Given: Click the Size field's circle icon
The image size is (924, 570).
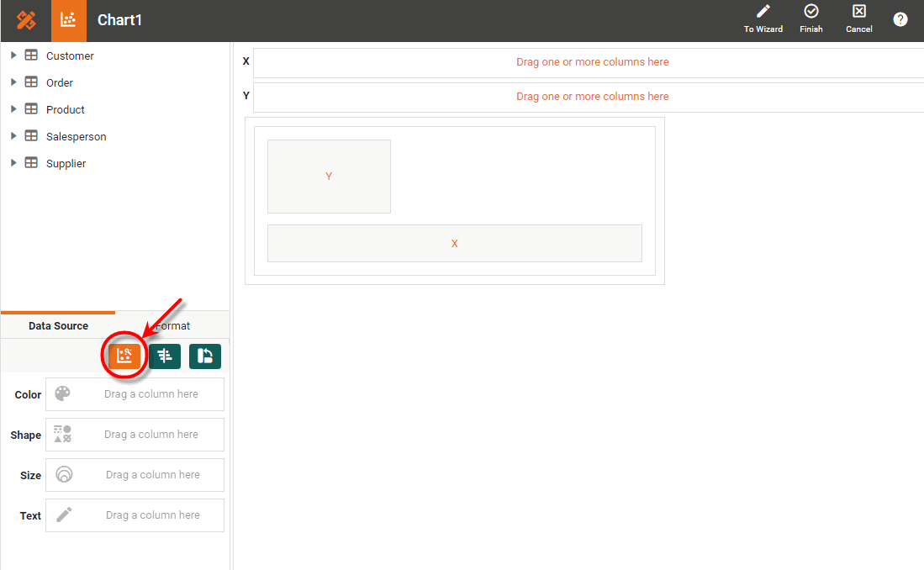Looking at the screenshot, I should coord(63,474).
